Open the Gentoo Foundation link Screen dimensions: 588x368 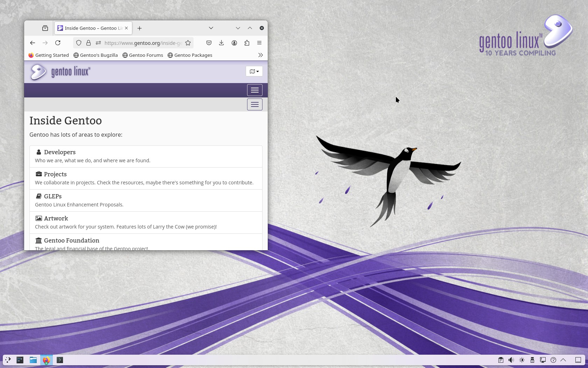click(72, 240)
